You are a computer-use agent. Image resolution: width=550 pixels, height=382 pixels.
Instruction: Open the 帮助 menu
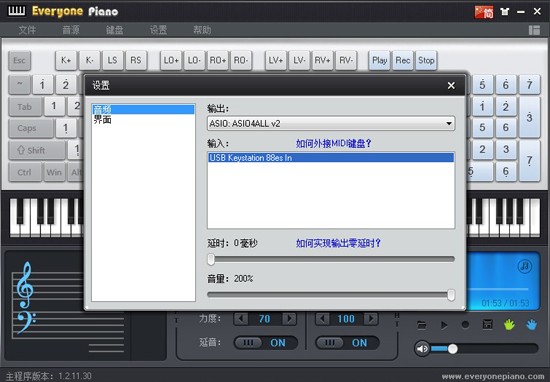[x=202, y=30]
